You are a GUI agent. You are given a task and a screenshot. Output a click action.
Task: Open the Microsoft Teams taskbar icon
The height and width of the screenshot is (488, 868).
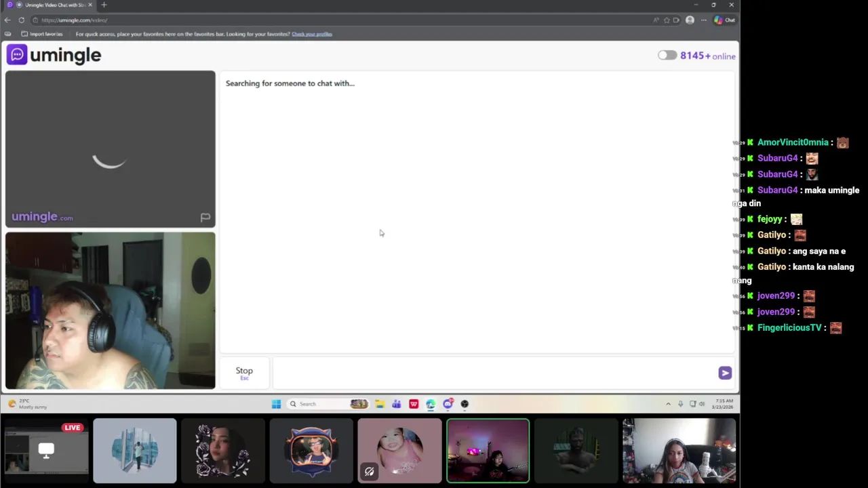pyautogui.click(x=397, y=404)
